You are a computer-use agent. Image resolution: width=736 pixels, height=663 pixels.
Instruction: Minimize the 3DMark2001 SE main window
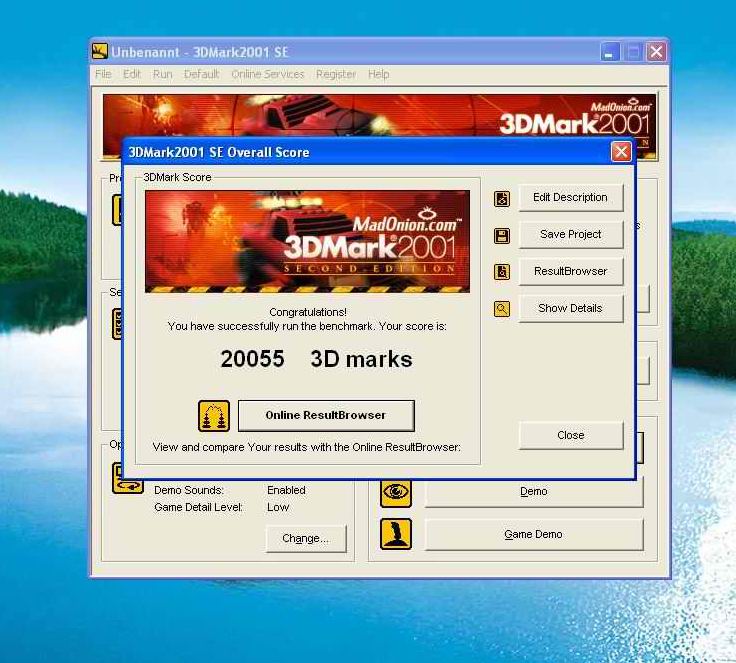click(x=610, y=52)
